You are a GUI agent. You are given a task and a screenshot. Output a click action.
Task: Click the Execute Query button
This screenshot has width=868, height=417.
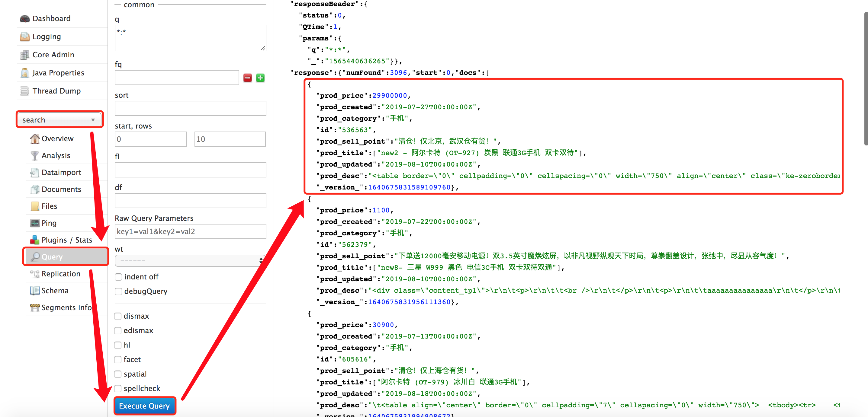pos(146,406)
